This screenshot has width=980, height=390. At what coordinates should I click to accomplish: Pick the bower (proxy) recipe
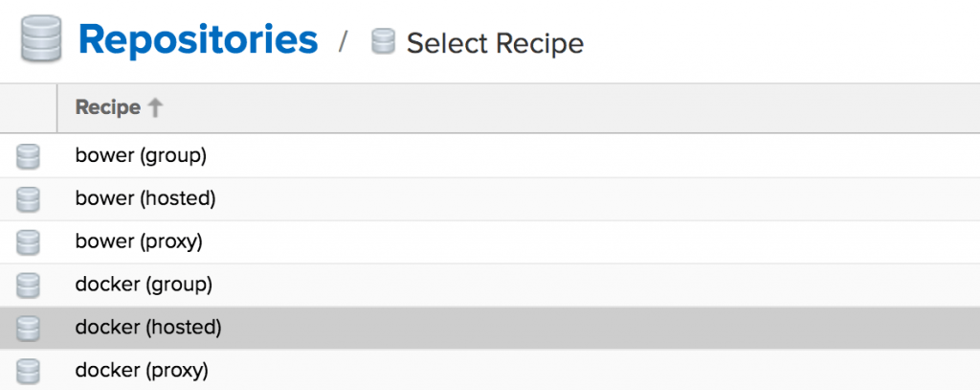click(139, 241)
